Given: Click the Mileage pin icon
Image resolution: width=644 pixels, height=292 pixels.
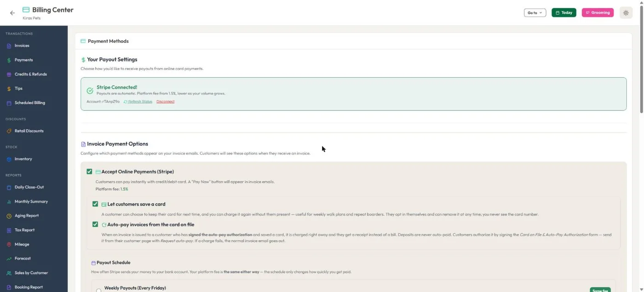Looking at the screenshot, I should pyautogui.click(x=9, y=245).
